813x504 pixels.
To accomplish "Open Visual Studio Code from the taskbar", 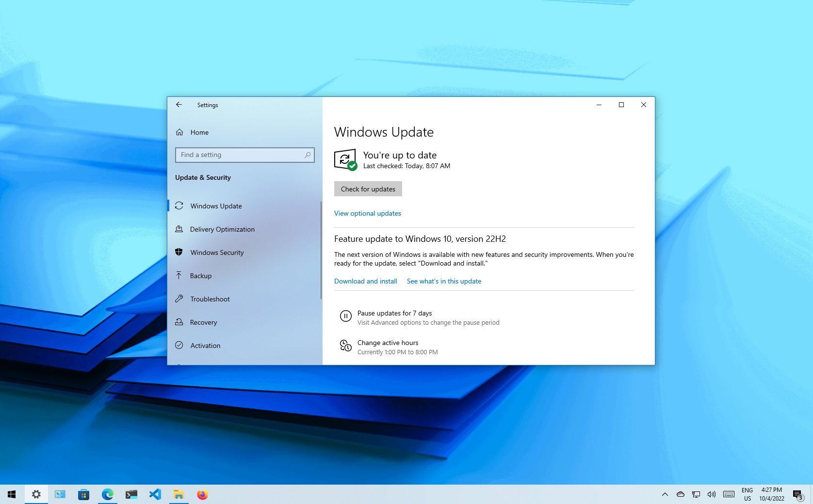I will tap(155, 494).
